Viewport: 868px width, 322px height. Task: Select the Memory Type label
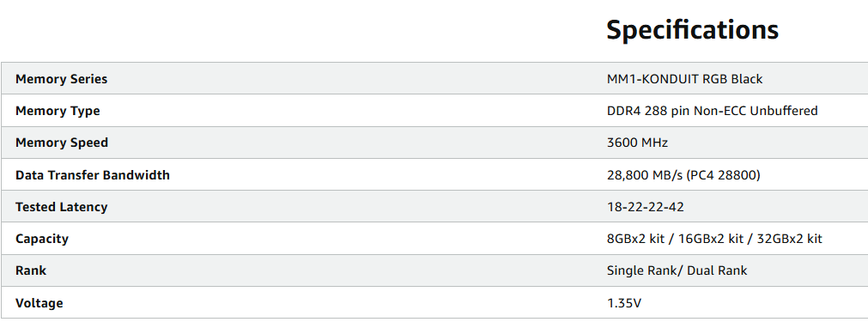click(x=58, y=112)
